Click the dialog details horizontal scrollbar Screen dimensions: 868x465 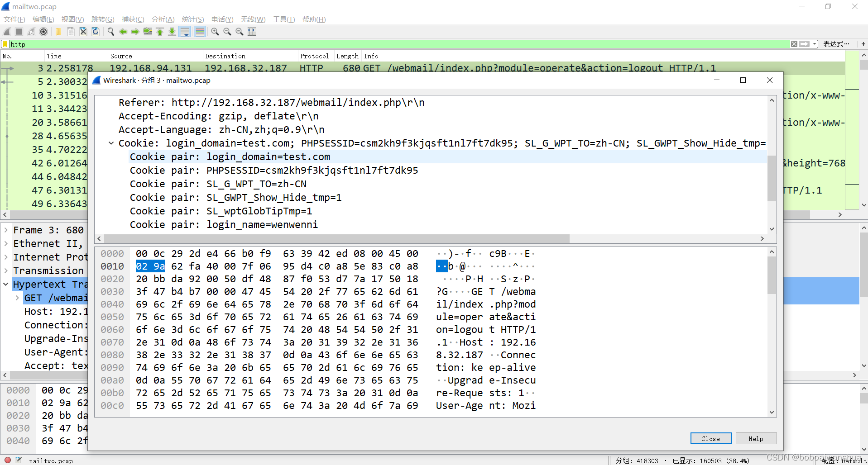(x=336, y=238)
